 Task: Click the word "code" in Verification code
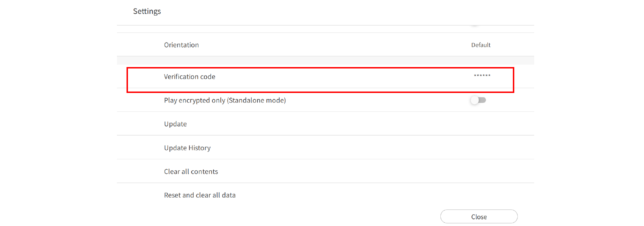coord(208,77)
